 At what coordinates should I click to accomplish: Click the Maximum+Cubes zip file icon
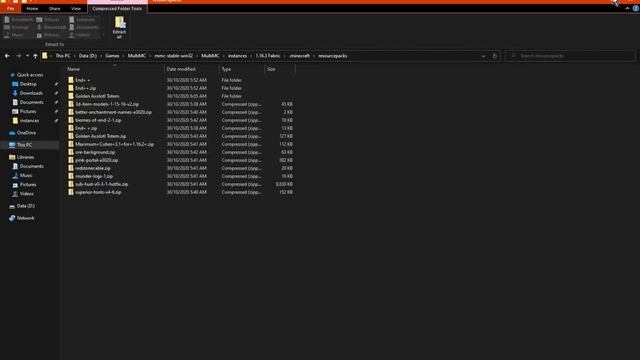pos(71,144)
